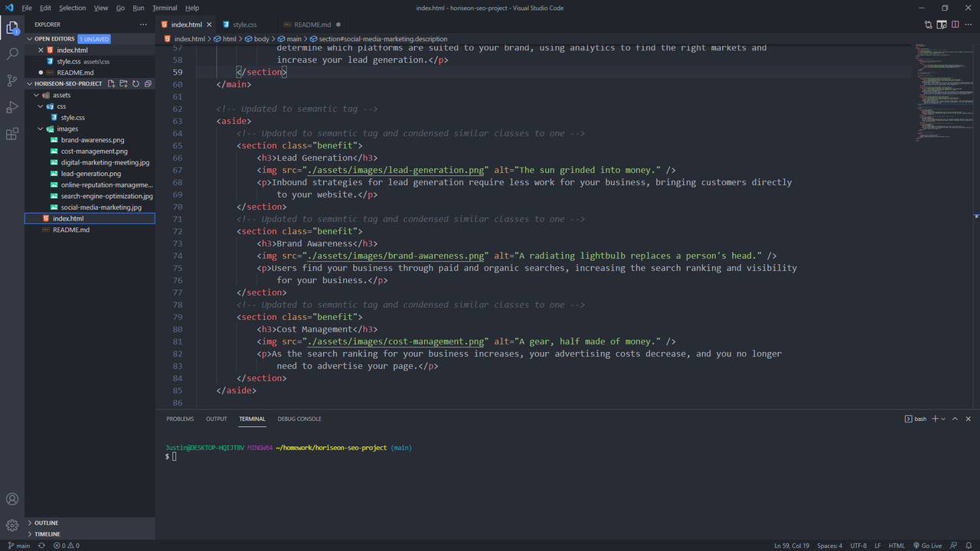Click the aside breadcrumb section#social-media-marketing.description

[383, 39]
